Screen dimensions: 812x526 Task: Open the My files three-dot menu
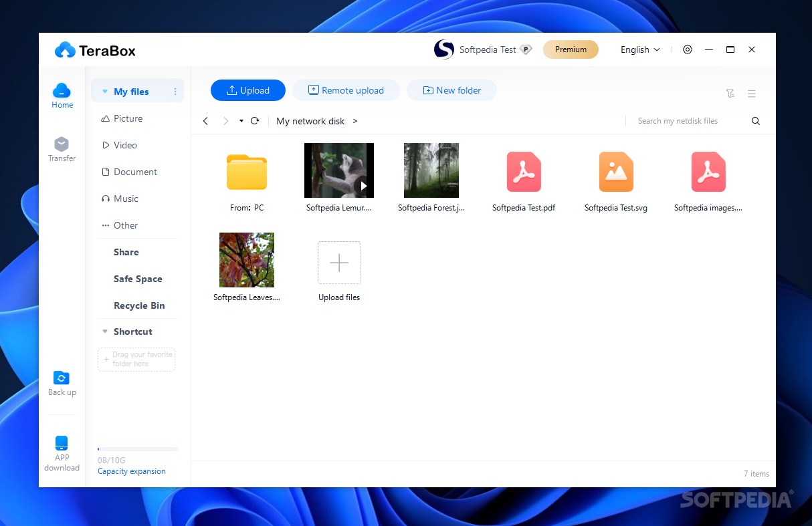[x=175, y=92]
